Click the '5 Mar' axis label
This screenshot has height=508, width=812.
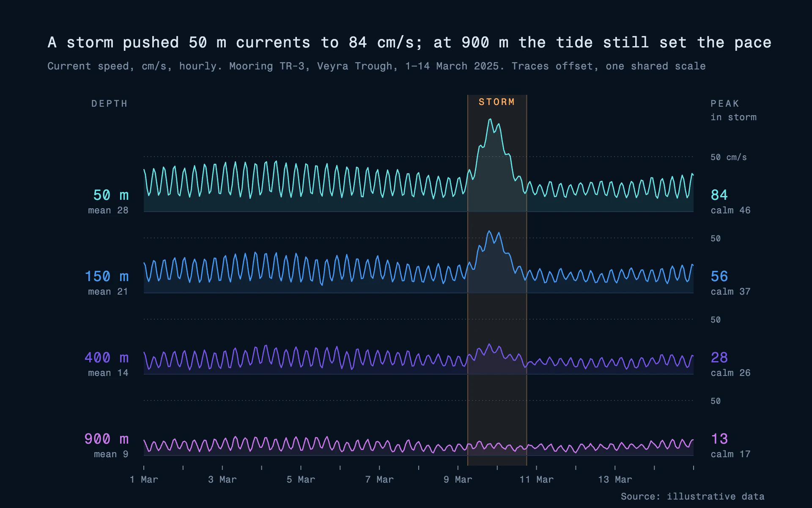click(x=301, y=480)
